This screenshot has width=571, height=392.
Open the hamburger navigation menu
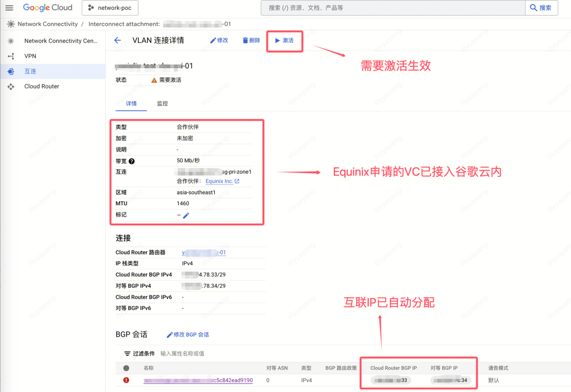9,8
